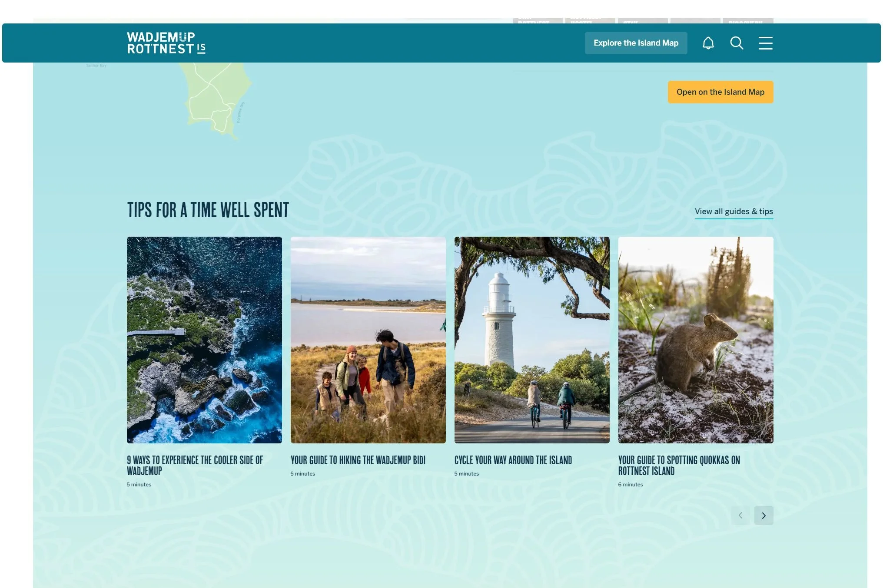Open the lighthouse cyclists image
Viewport: 883px width, 588px height.
click(x=532, y=340)
